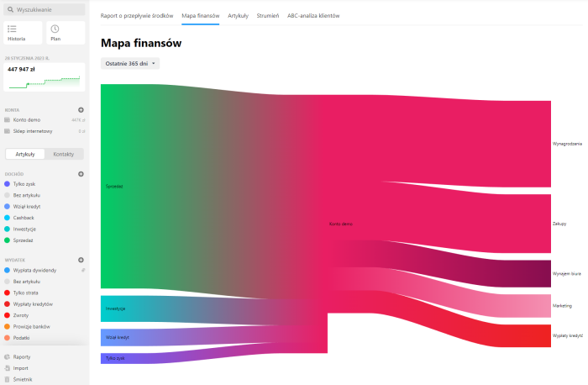Select the Konto demo account

(27, 120)
